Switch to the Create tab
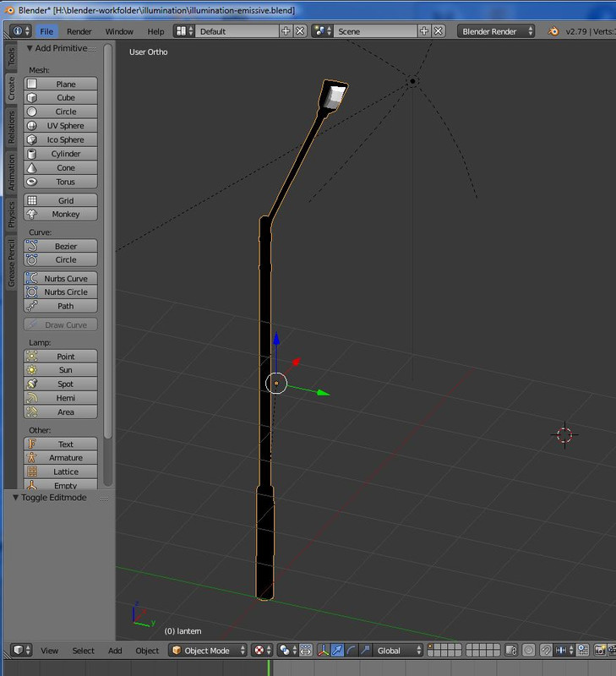 11,89
